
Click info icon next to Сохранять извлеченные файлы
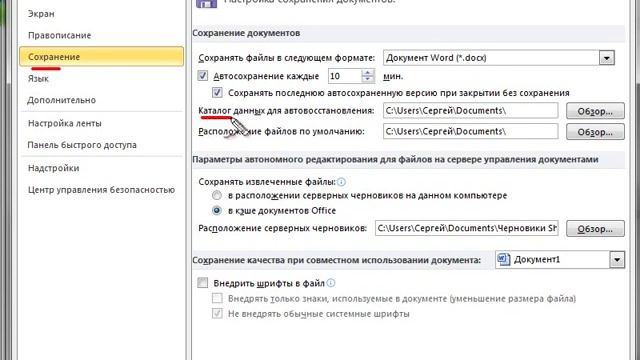pyautogui.click(x=341, y=182)
